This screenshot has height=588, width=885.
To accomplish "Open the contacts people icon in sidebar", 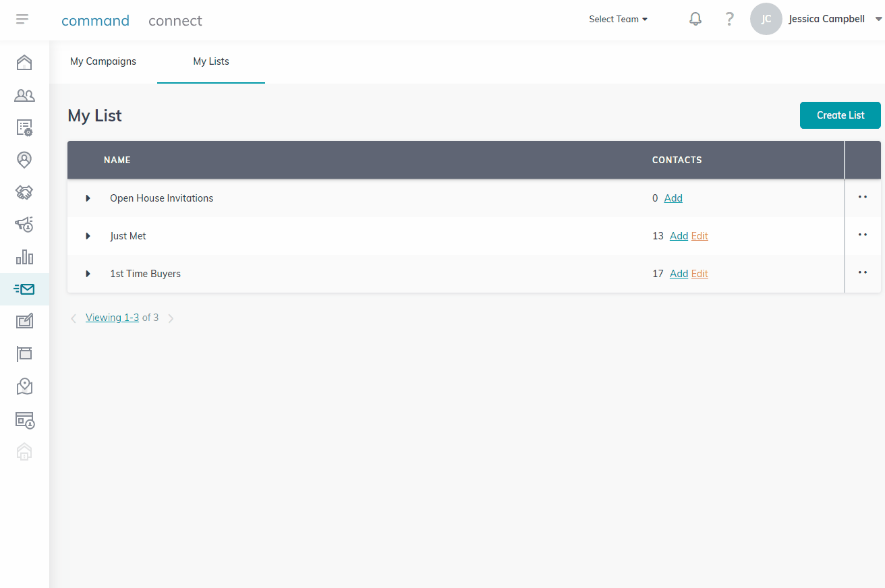I will (x=24, y=95).
